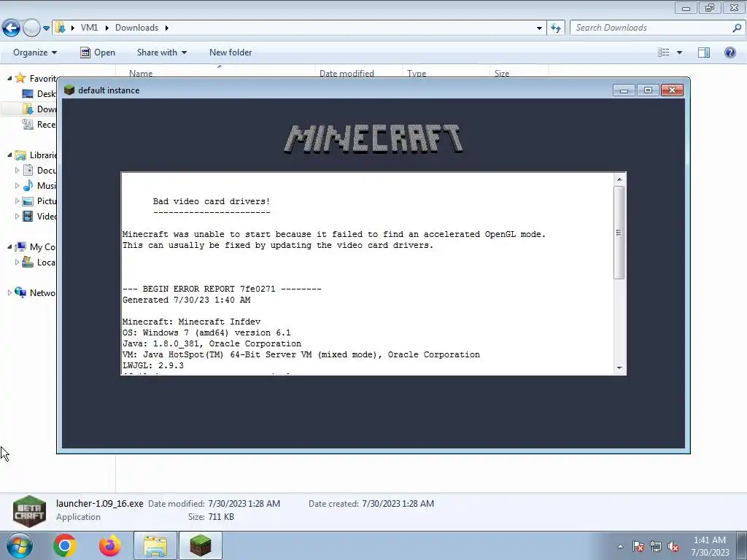Screen dimensions: 747x560
Task: Expand the Network tree node
Action: click(9, 292)
